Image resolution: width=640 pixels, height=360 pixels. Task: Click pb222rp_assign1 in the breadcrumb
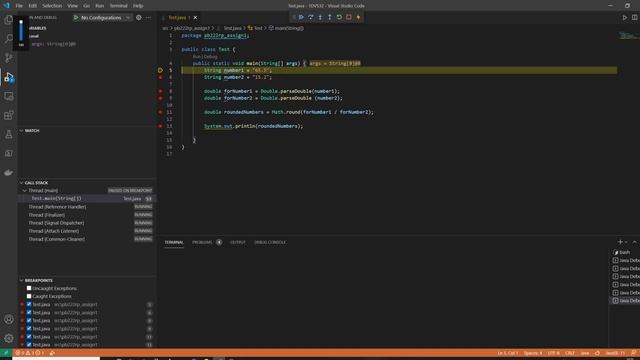192,28
